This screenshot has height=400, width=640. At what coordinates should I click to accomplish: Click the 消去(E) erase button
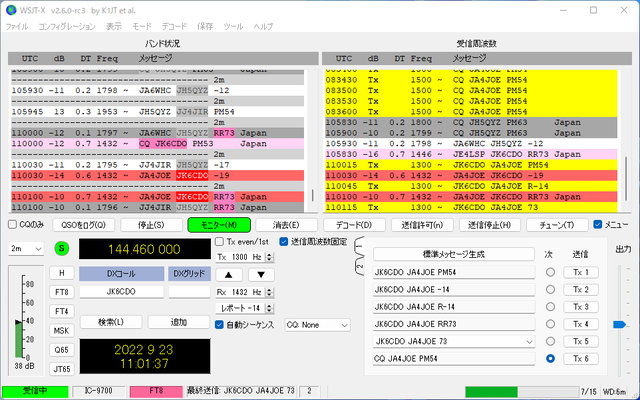[287, 225]
